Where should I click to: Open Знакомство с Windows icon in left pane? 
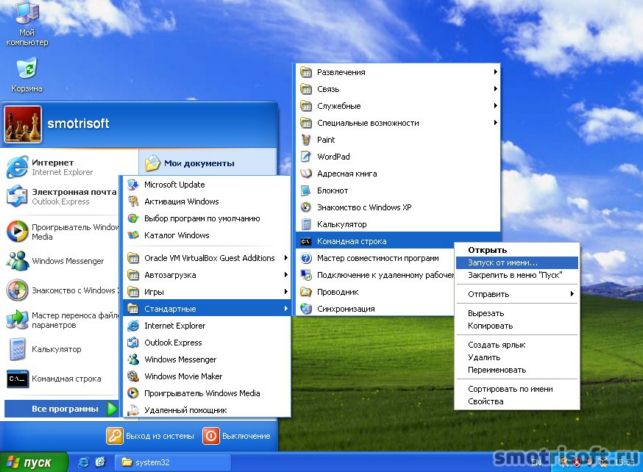[17, 290]
